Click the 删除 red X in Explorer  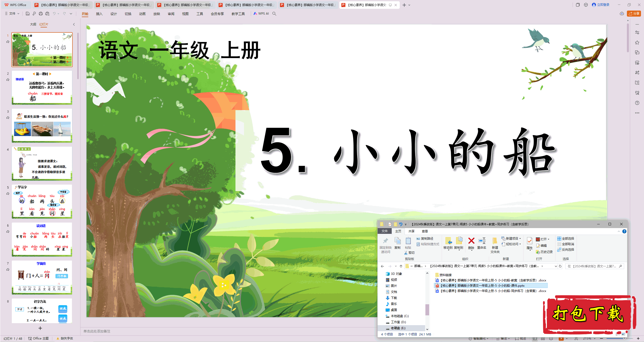[x=471, y=243]
